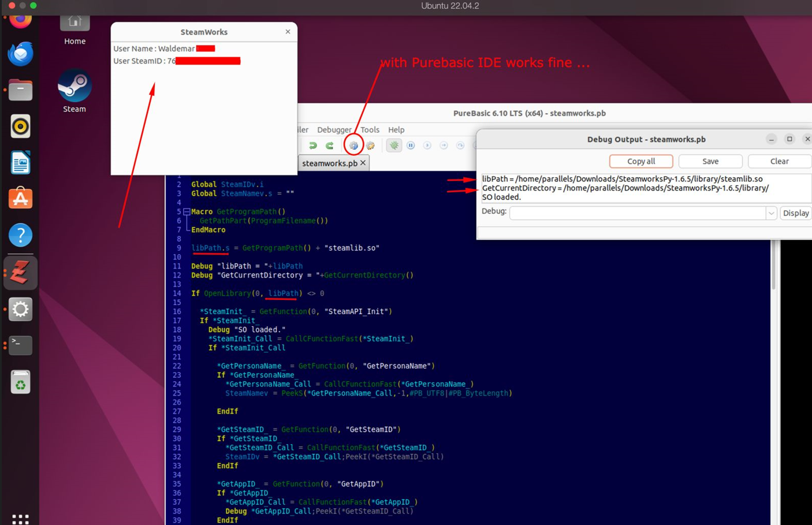
Task: Click the GetFunction 'GetAppID' code line
Action: click(300, 484)
